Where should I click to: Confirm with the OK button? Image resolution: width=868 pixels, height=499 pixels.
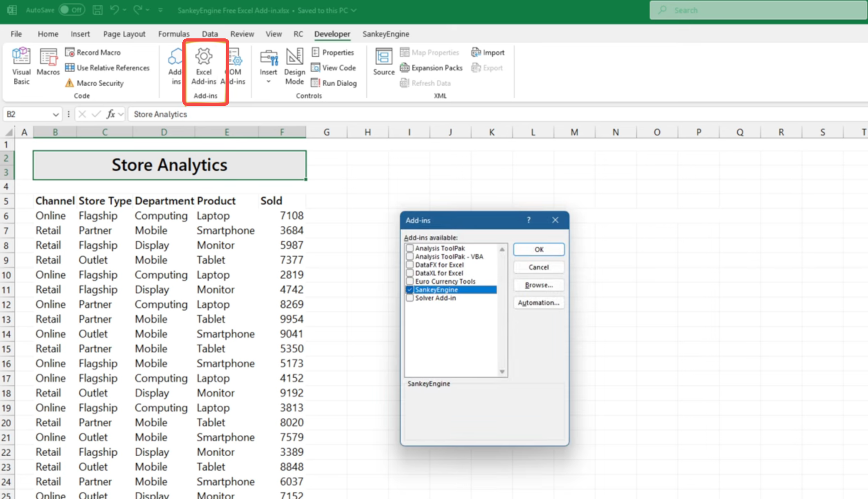539,249
